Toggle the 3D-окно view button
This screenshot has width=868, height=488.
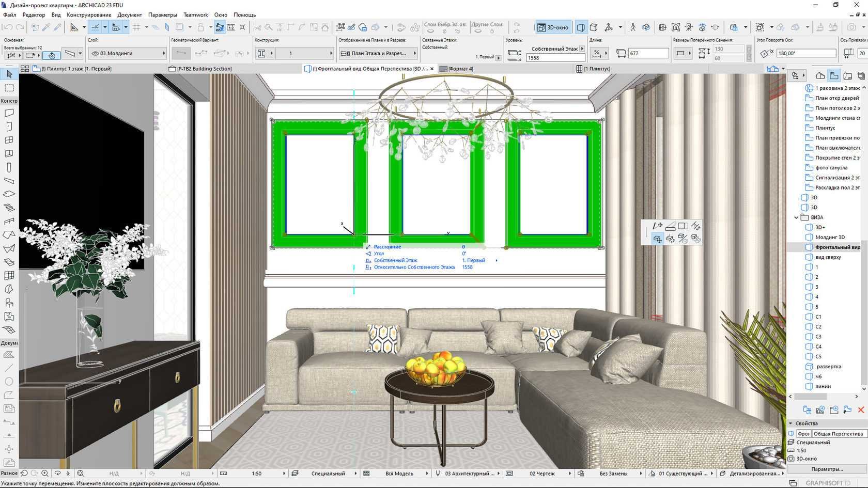tap(553, 27)
